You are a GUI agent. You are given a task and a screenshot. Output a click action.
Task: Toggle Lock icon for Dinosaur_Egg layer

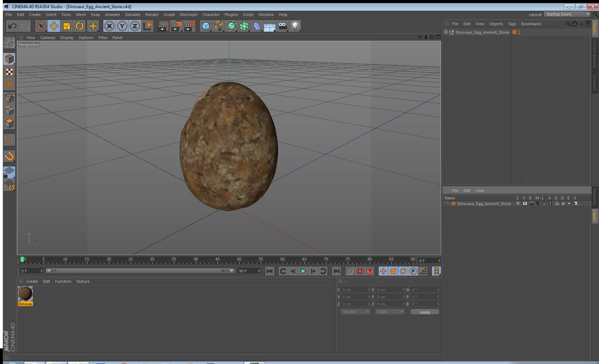[x=544, y=204]
